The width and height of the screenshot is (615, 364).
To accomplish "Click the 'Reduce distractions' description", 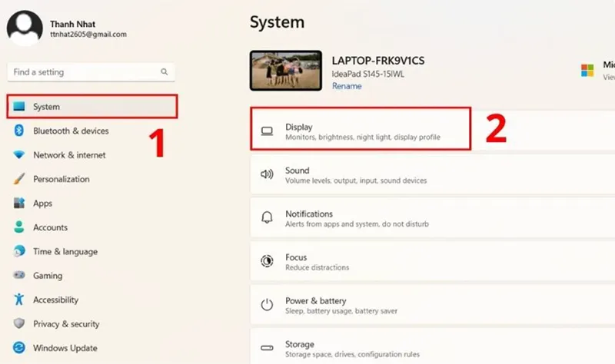I will tap(317, 267).
